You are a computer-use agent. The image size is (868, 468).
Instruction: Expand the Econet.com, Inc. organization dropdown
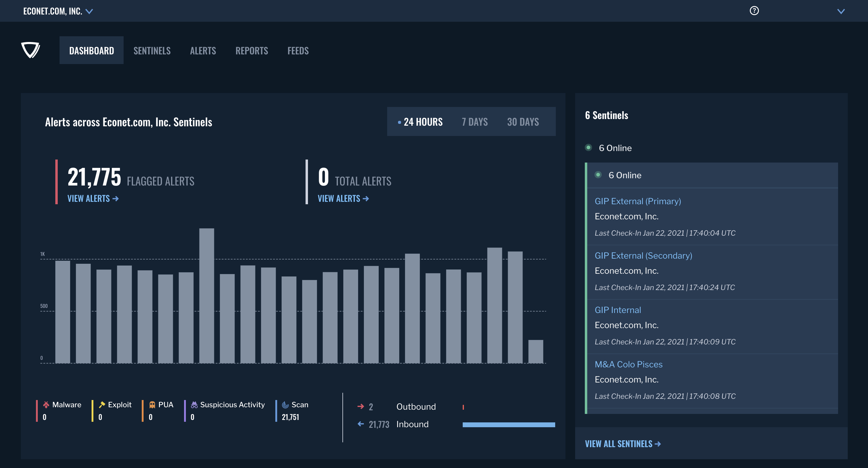coord(89,11)
